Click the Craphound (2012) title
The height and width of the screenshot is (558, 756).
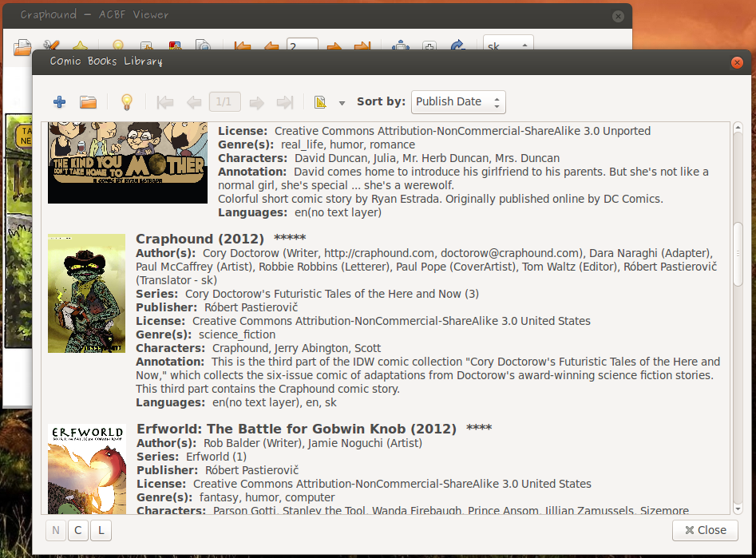point(200,239)
